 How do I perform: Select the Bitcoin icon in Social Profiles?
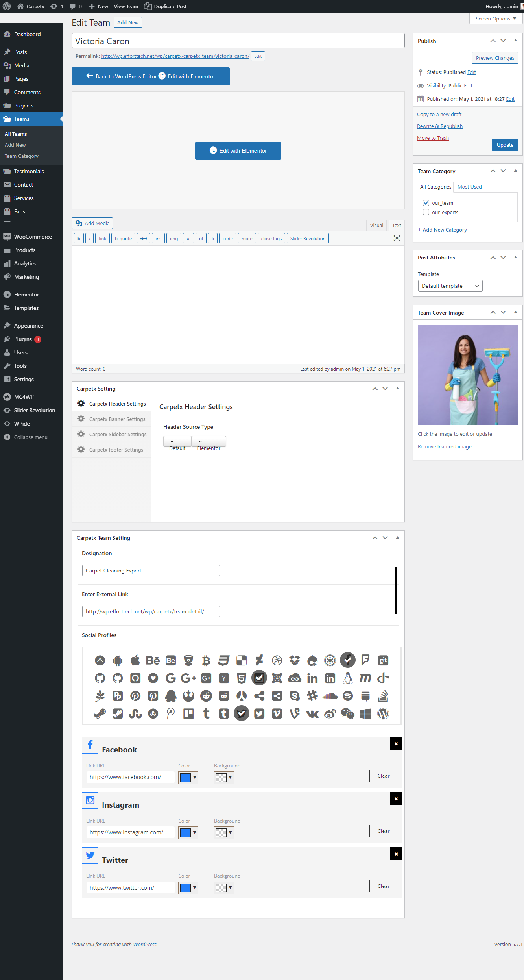pos(206,660)
